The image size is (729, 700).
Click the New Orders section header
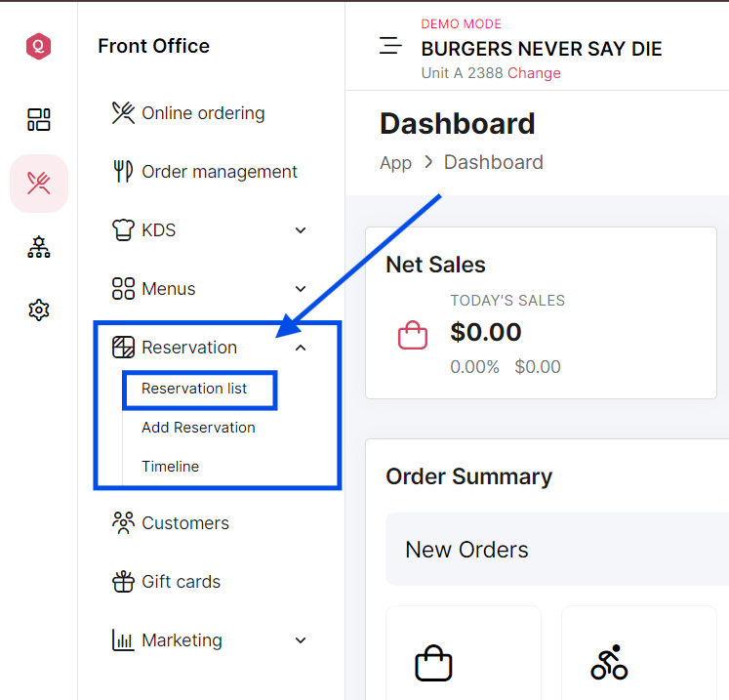click(x=557, y=550)
